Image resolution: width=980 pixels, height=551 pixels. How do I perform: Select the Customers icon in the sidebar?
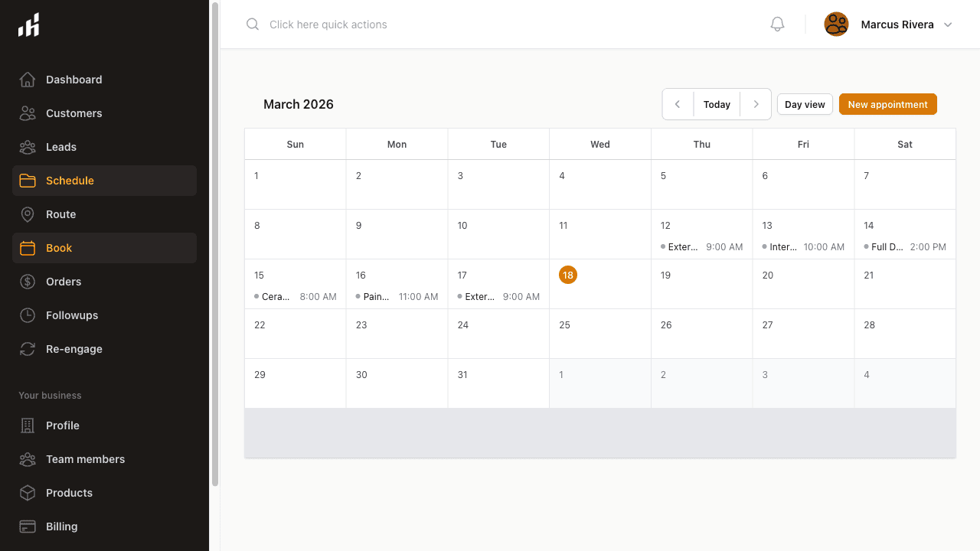pos(28,113)
